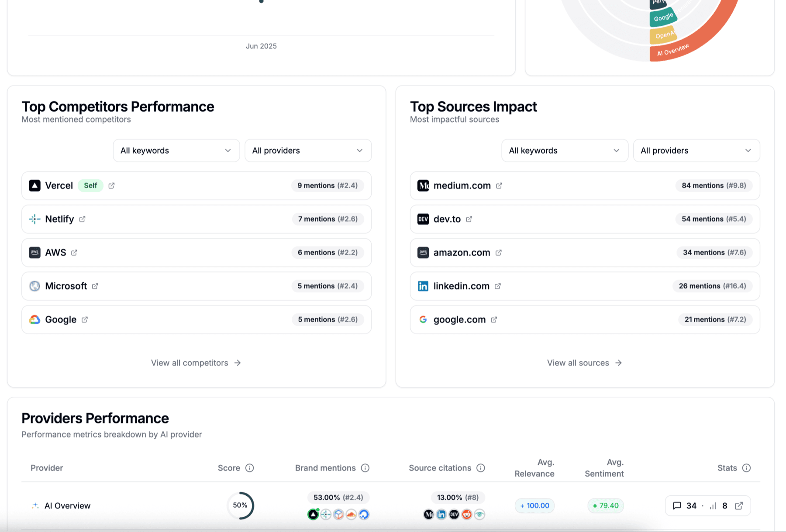Open linkedin.com external link icon
The height and width of the screenshot is (532, 786).
point(497,286)
